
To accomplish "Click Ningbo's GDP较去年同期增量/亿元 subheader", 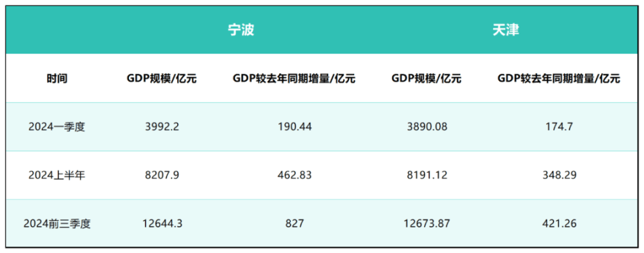I will [x=294, y=79].
